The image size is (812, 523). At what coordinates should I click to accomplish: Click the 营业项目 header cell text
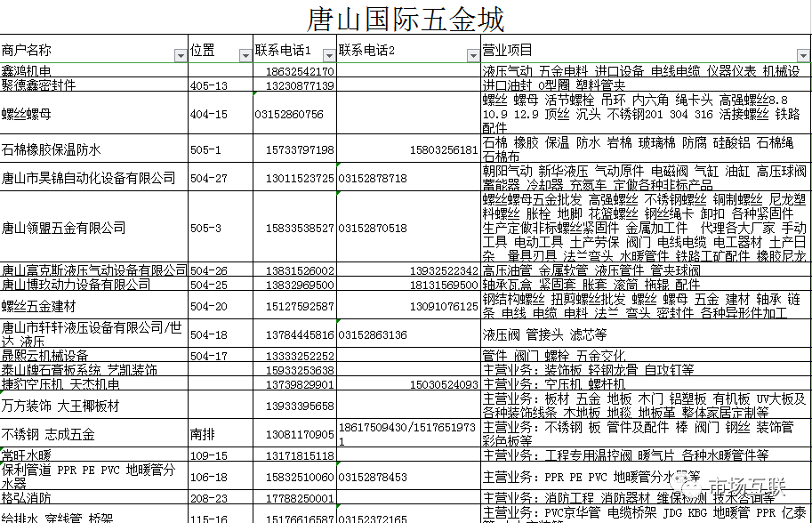click(x=508, y=50)
